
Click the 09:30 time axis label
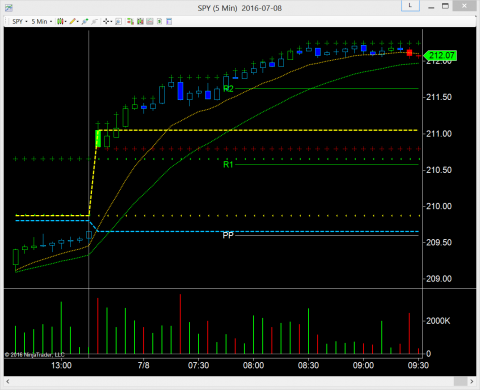point(418,366)
